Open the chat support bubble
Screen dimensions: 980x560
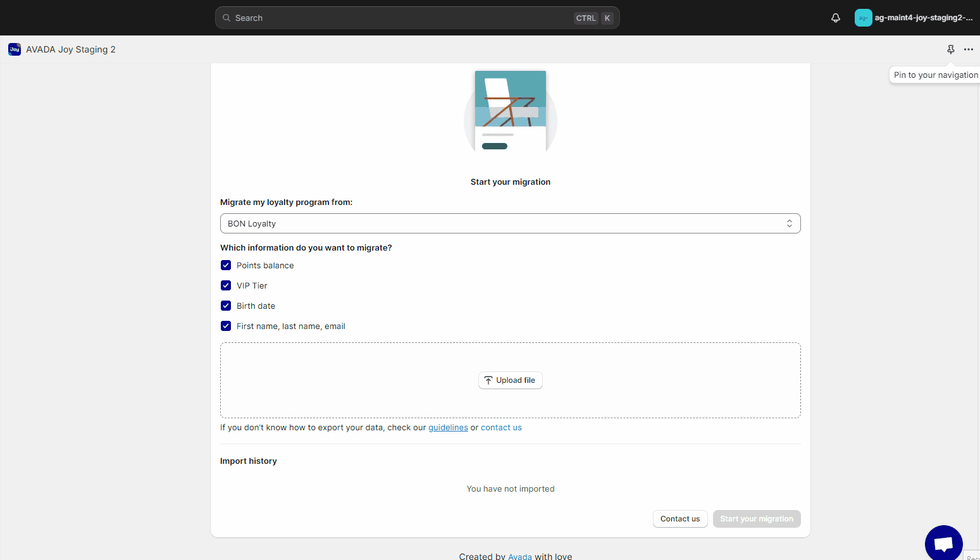point(943,543)
